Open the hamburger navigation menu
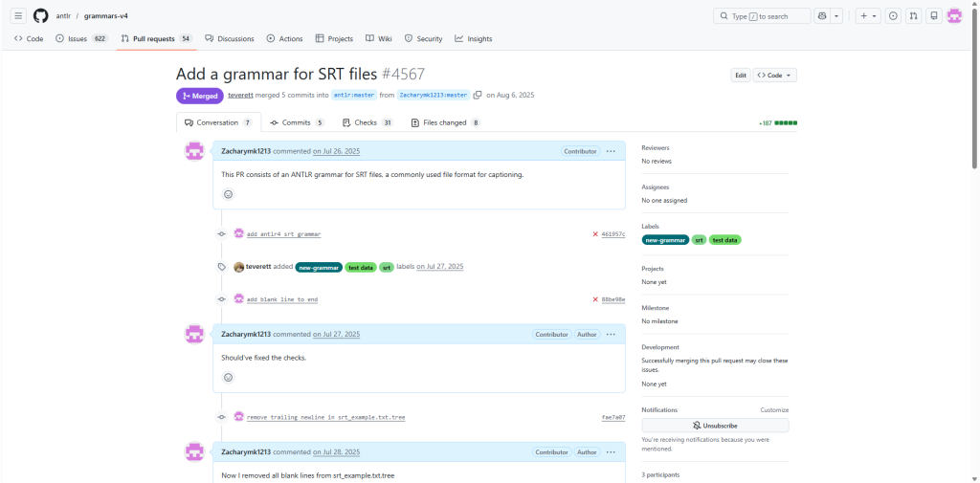980x483 pixels. pyautogui.click(x=19, y=15)
